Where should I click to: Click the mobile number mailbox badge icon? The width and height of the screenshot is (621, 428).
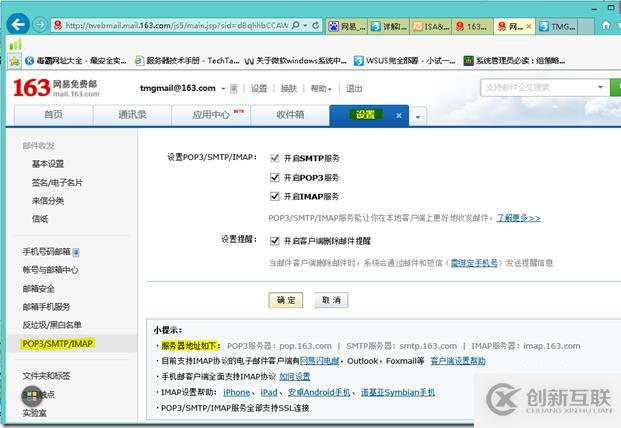click(x=76, y=252)
